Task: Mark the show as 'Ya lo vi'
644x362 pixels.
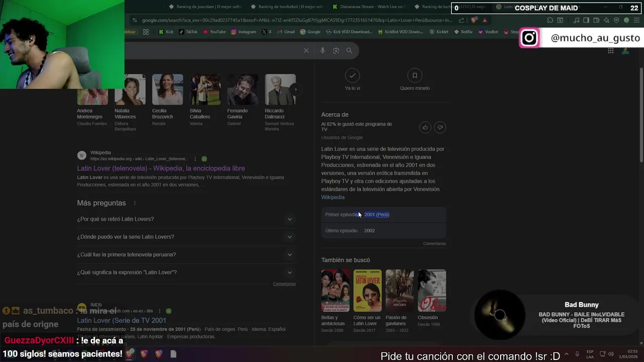Action: [352, 75]
